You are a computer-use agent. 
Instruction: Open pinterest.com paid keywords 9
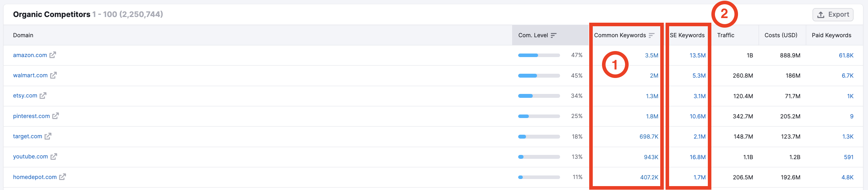pos(852,116)
